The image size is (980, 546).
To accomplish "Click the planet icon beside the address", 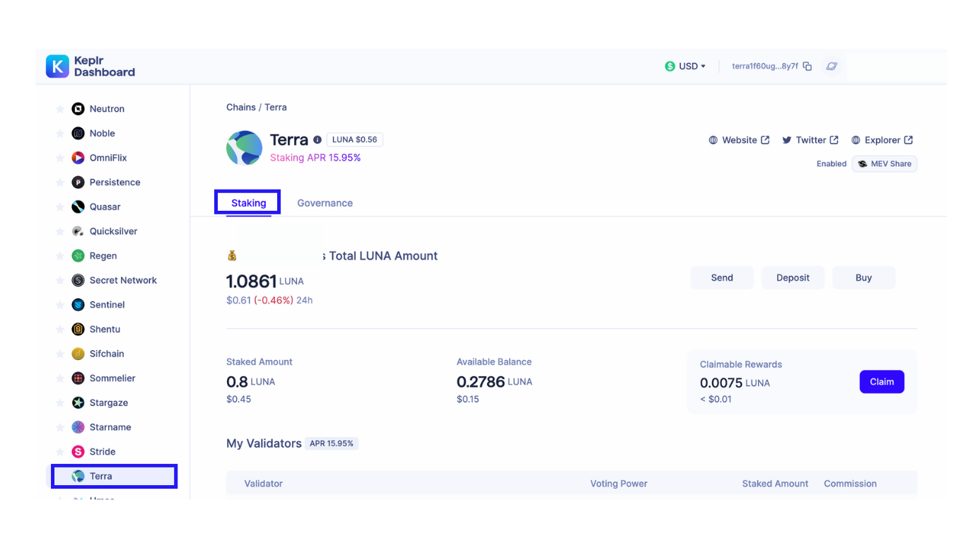I will click(832, 66).
